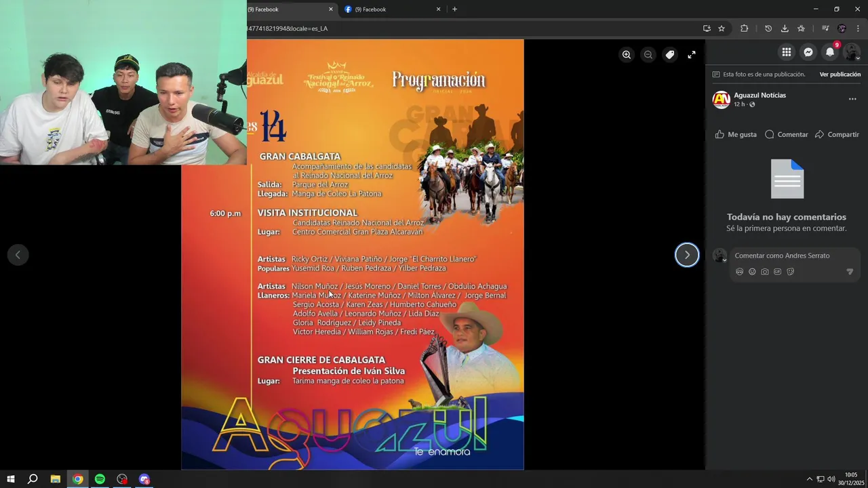Open File Explorer from taskbar

click(56, 479)
